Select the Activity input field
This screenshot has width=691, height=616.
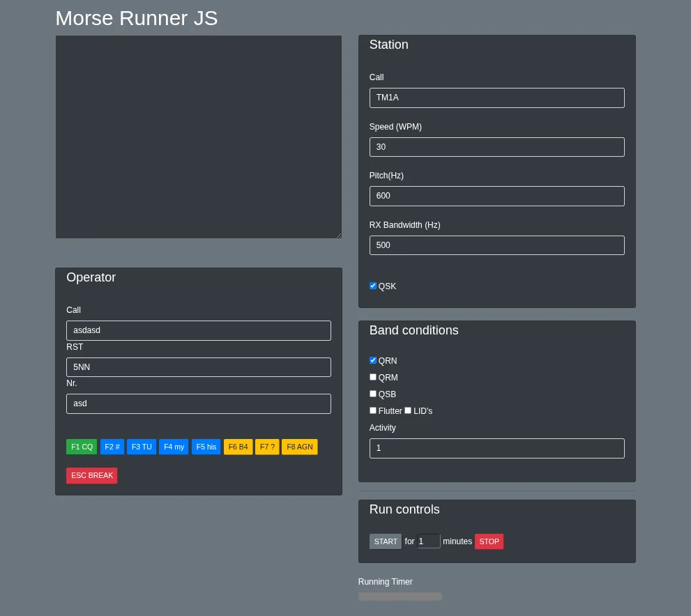[x=496, y=448]
